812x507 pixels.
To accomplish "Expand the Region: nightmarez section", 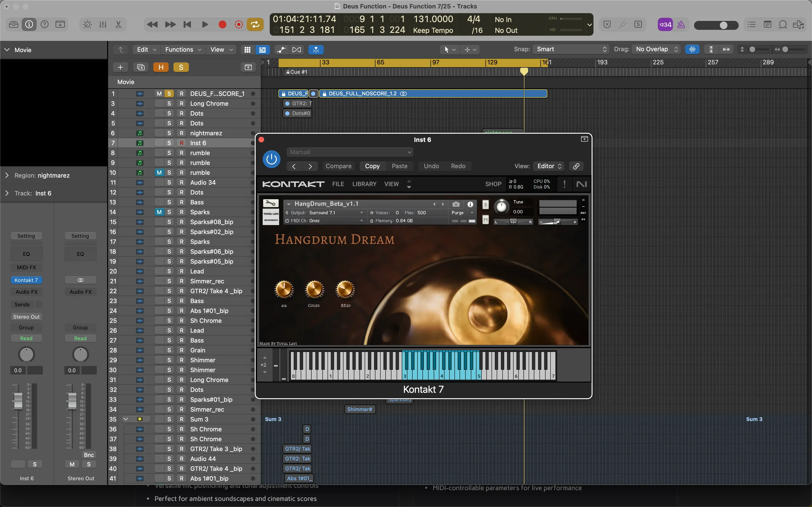I will (x=7, y=175).
